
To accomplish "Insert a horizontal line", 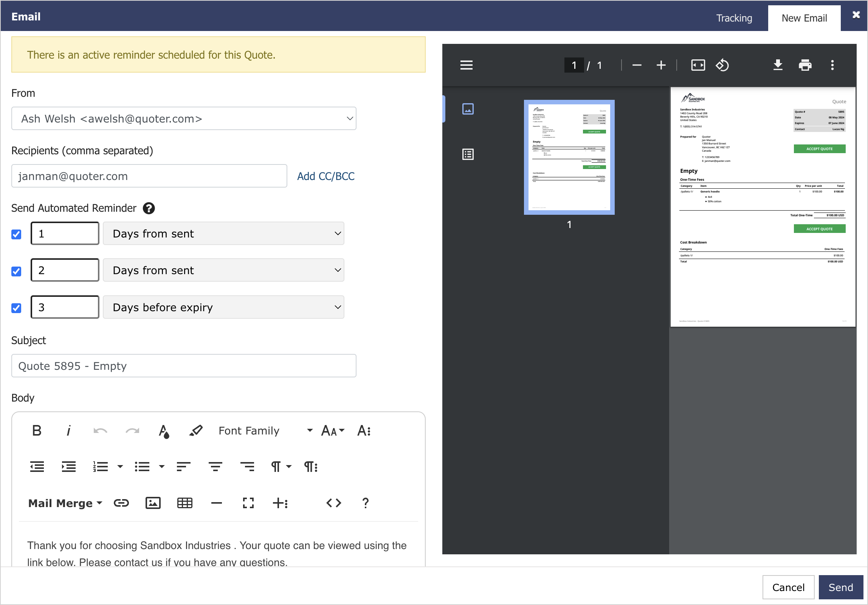I will 217,503.
